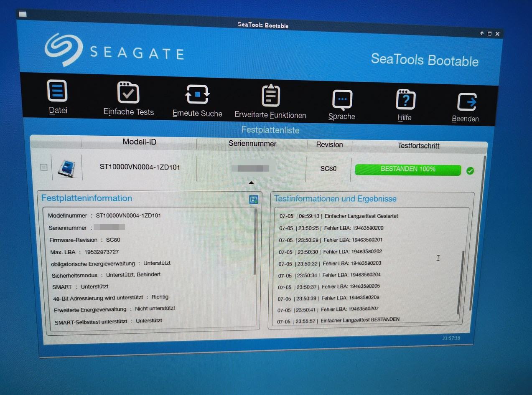
Task: Close the SeaTools Bootable window
Action: (x=497, y=34)
